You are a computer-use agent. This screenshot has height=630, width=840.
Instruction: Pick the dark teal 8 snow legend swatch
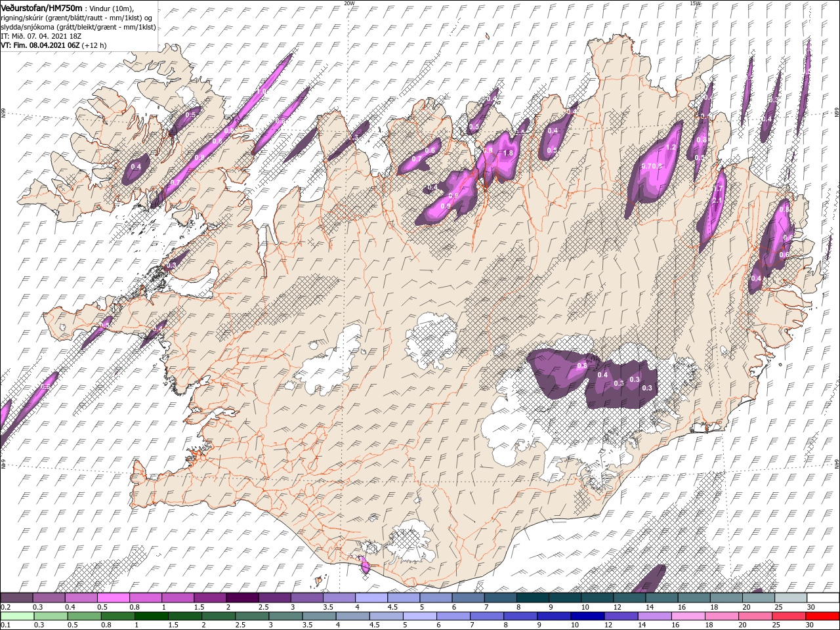tap(532, 598)
